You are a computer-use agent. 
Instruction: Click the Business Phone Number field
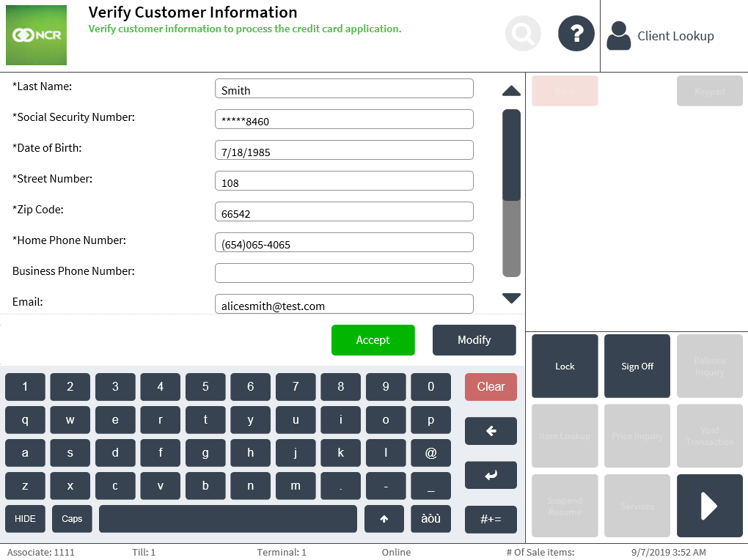pyautogui.click(x=344, y=273)
